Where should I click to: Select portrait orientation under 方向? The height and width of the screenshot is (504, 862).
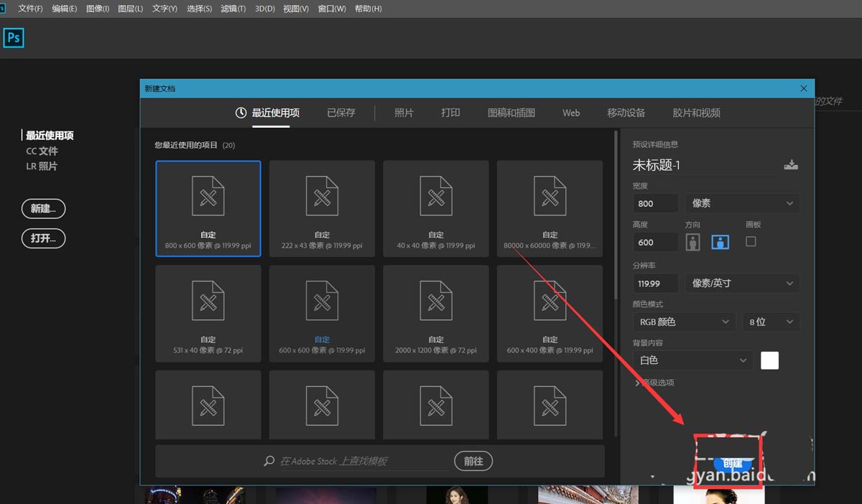click(692, 241)
